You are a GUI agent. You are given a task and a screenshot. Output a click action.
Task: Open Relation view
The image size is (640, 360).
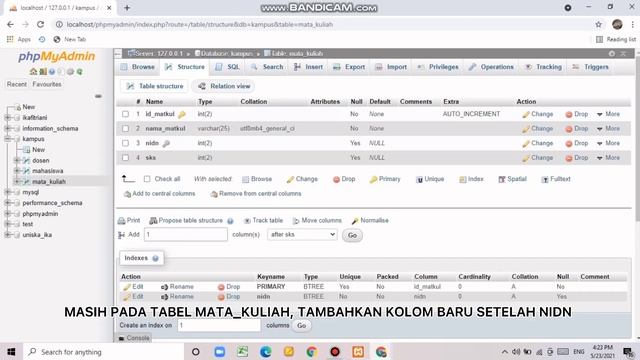click(224, 86)
